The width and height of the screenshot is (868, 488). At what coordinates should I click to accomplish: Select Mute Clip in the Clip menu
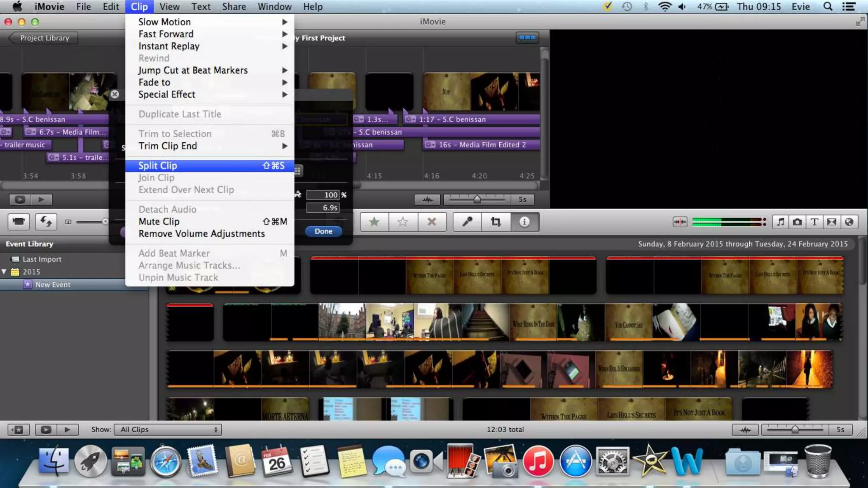[x=210, y=222]
